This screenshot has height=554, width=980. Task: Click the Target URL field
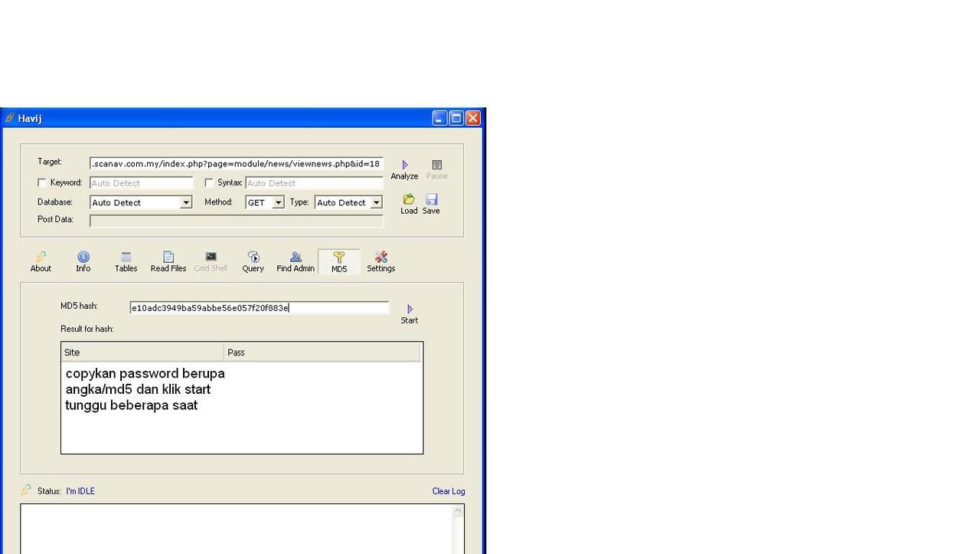pyautogui.click(x=237, y=164)
